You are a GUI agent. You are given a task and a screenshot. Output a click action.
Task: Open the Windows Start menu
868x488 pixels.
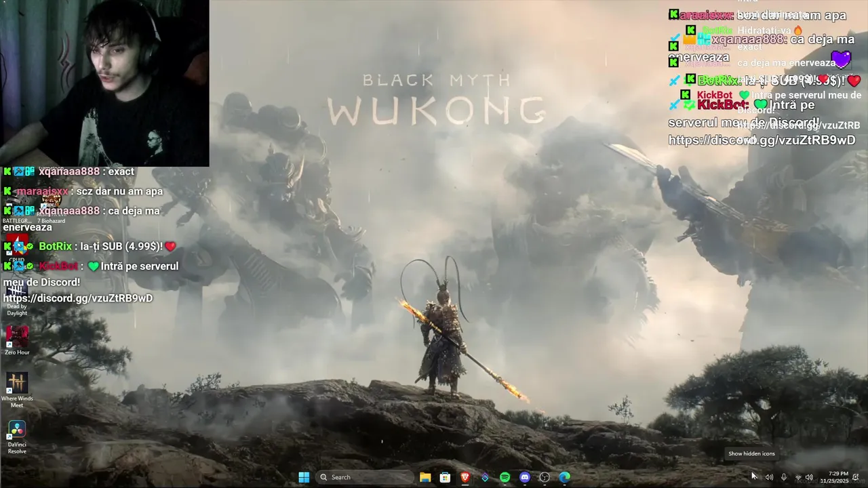point(304,477)
